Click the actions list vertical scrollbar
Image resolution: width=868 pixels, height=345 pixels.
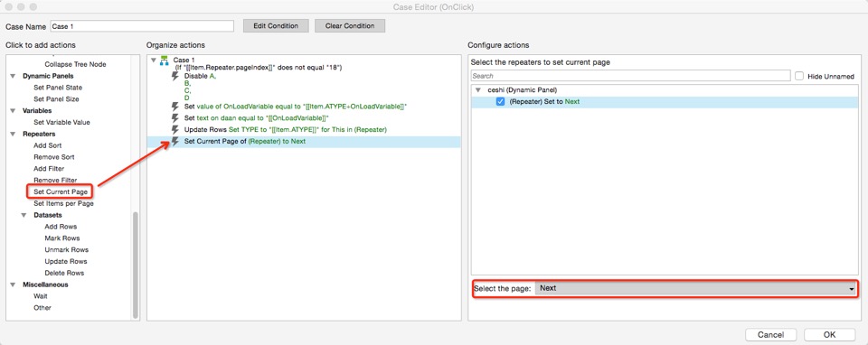click(136, 266)
